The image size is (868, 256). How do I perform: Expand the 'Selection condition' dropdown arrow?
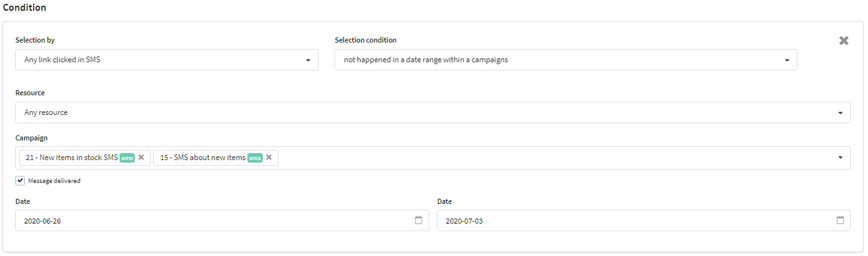coord(787,60)
